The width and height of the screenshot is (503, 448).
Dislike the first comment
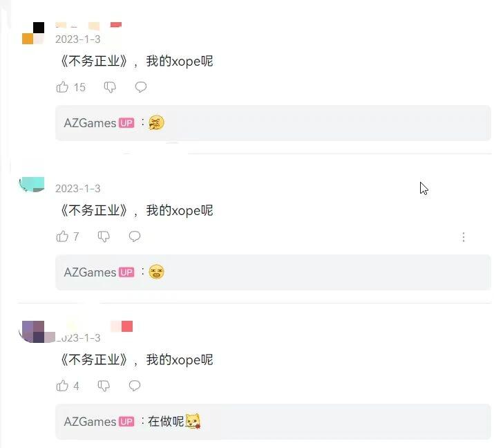(x=110, y=87)
